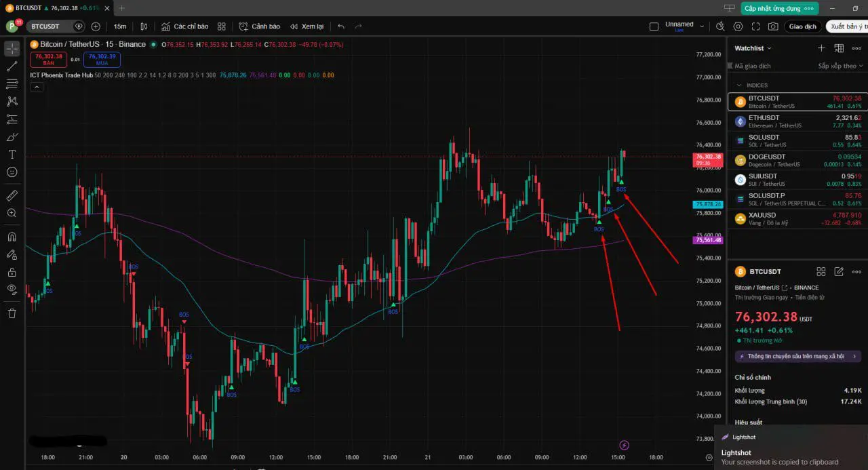
Task: Open the details panel three-dots menu
Action: pyautogui.click(x=856, y=271)
